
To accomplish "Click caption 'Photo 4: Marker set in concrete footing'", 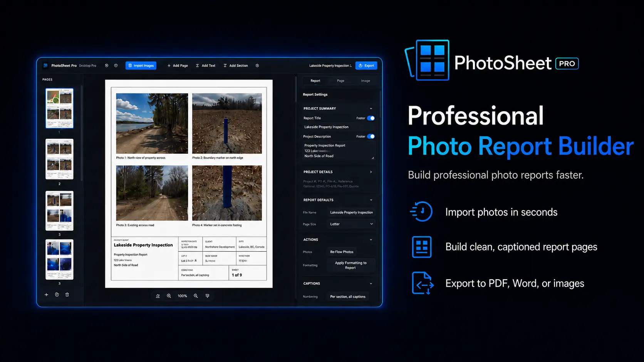I will pyautogui.click(x=217, y=225).
